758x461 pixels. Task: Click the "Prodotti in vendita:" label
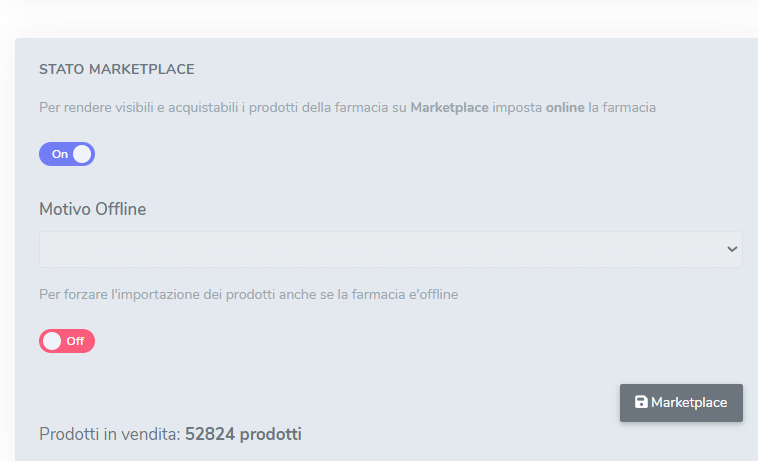[x=110, y=434]
